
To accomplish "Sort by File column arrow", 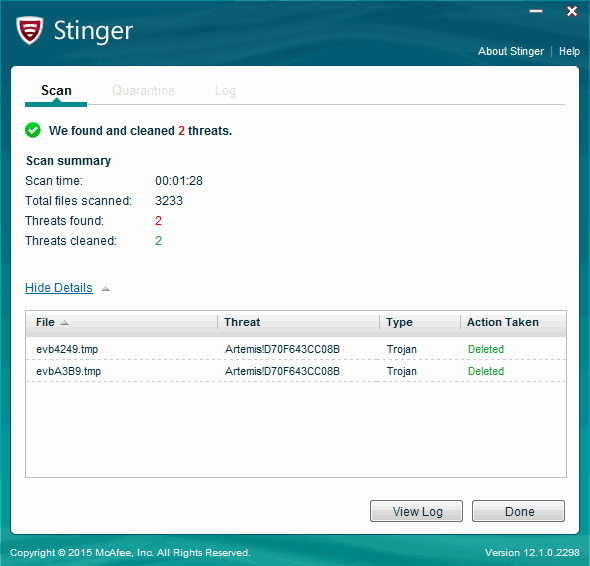I will pos(65,323).
